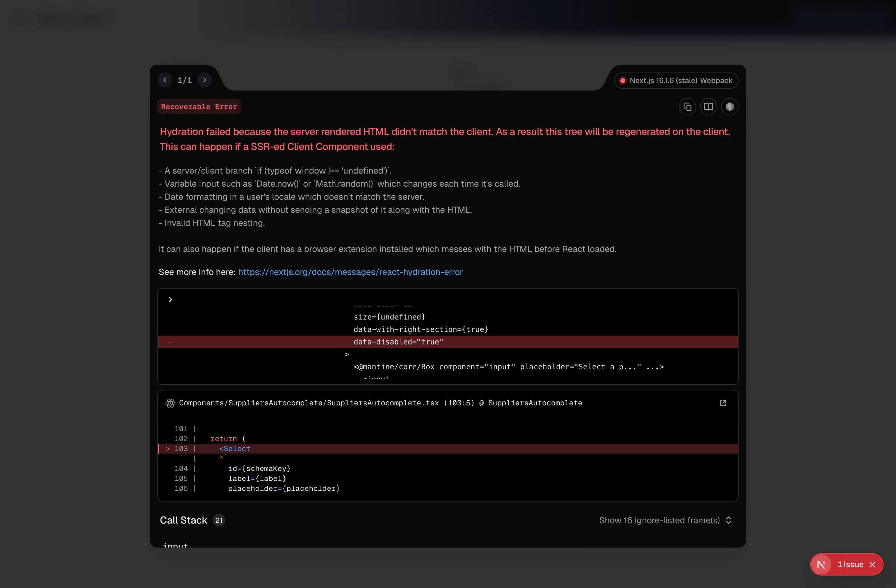Expand the component diff with the chevron
The width and height of the screenshot is (896, 588).
170,300
